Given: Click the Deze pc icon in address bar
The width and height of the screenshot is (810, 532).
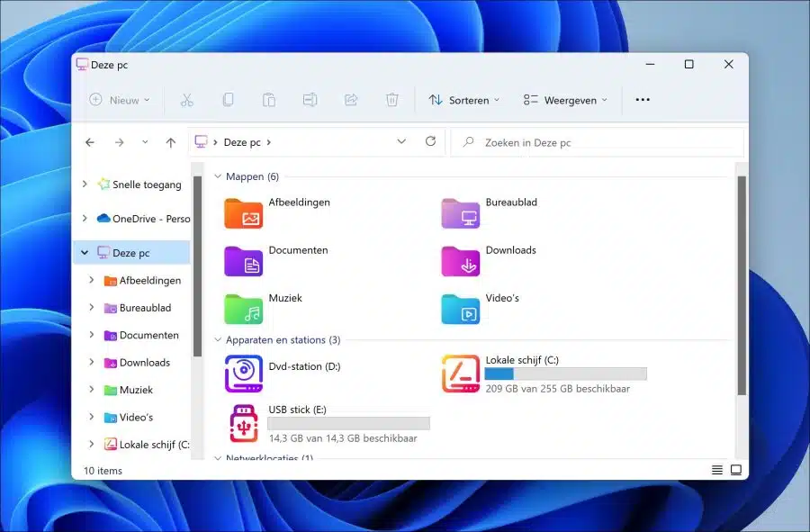Looking at the screenshot, I should (201, 141).
